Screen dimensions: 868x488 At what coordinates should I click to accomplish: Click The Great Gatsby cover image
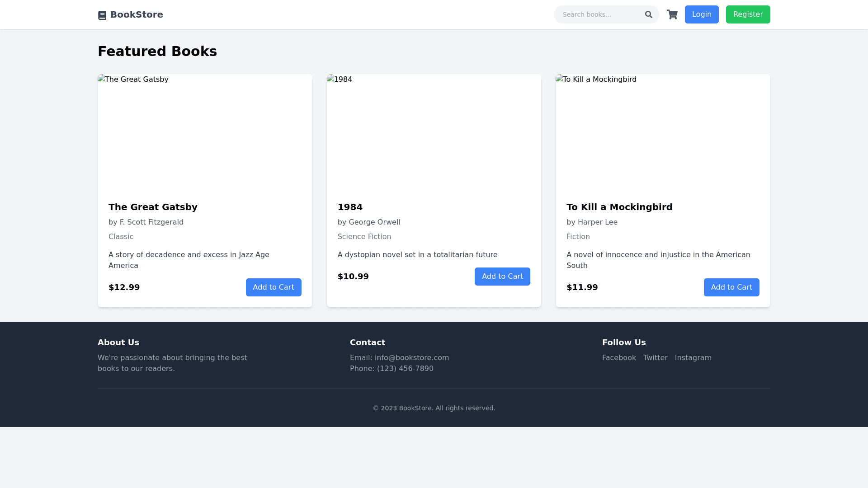[x=205, y=132]
